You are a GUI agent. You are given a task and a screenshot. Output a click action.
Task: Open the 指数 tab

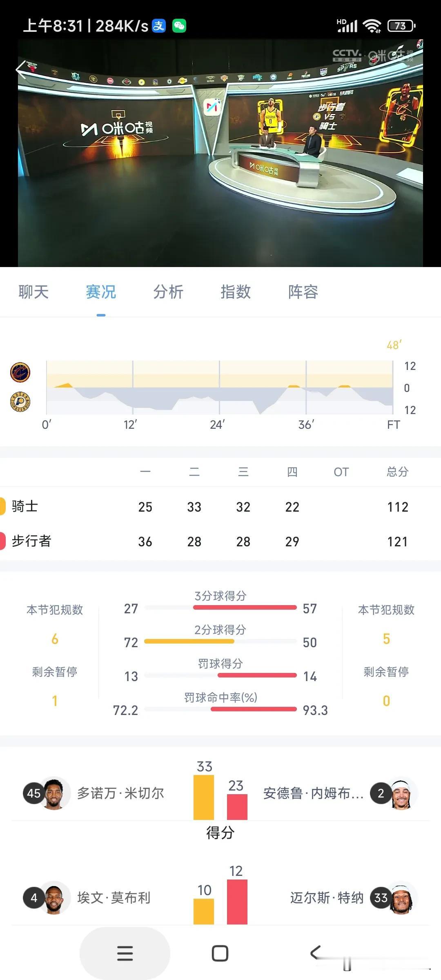[236, 292]
